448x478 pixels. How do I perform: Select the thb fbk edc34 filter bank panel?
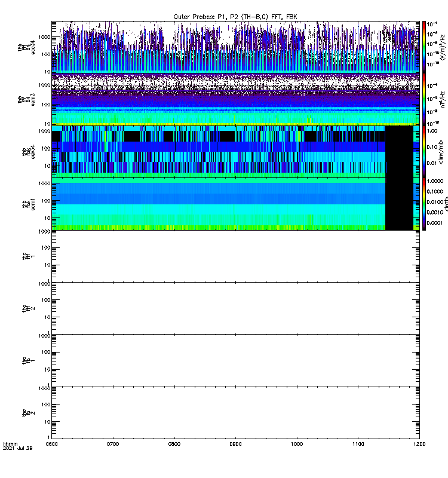tap(218, 151)
